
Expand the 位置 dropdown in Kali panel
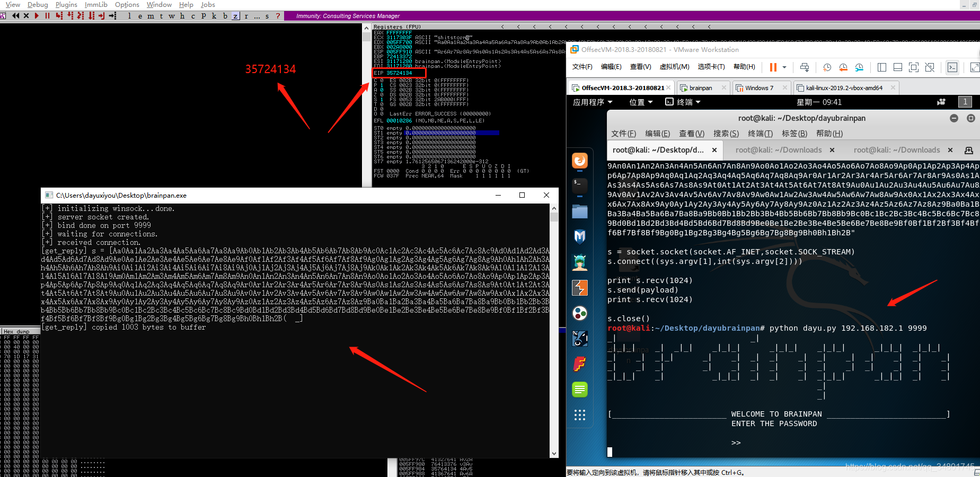coord(641,102)
